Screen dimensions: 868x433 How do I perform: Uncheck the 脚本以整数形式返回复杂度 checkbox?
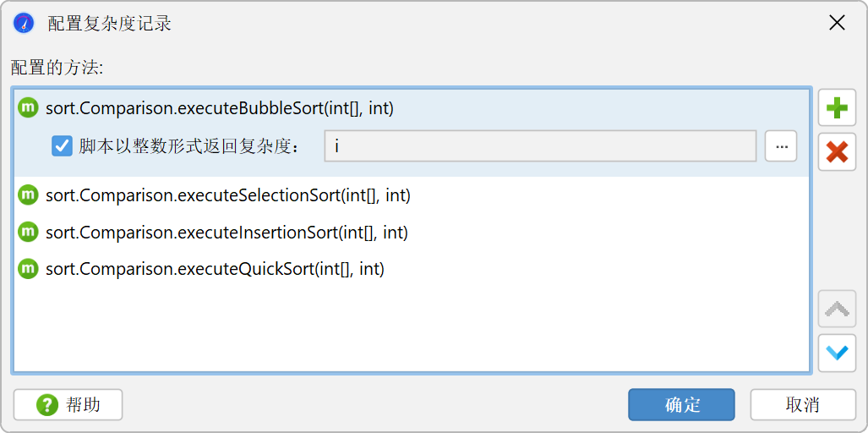62,146
